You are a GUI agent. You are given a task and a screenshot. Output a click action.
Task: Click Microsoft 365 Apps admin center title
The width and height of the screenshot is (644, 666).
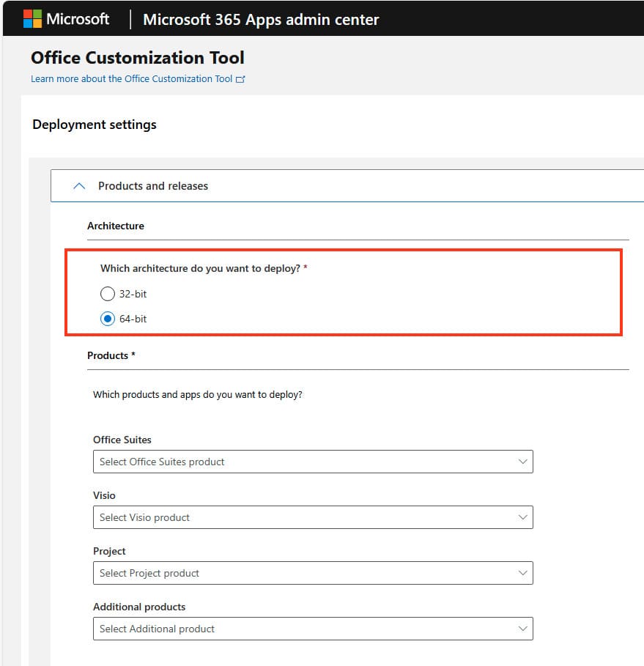tap(261, 20)
